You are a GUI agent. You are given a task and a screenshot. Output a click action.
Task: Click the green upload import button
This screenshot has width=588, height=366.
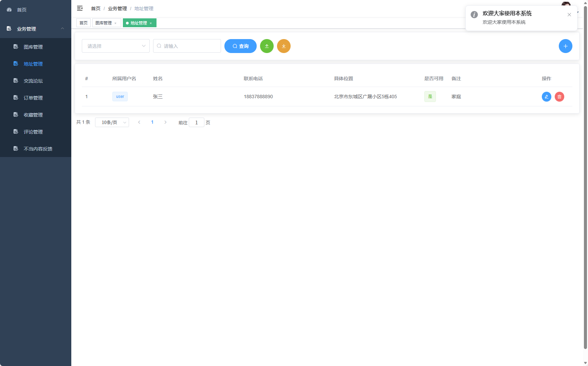point(267,46)
